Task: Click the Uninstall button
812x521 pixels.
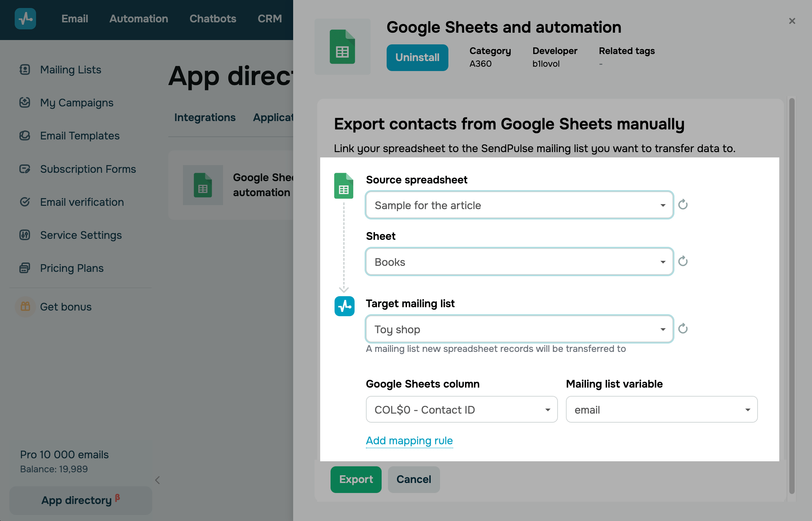Action: (417, 57)
